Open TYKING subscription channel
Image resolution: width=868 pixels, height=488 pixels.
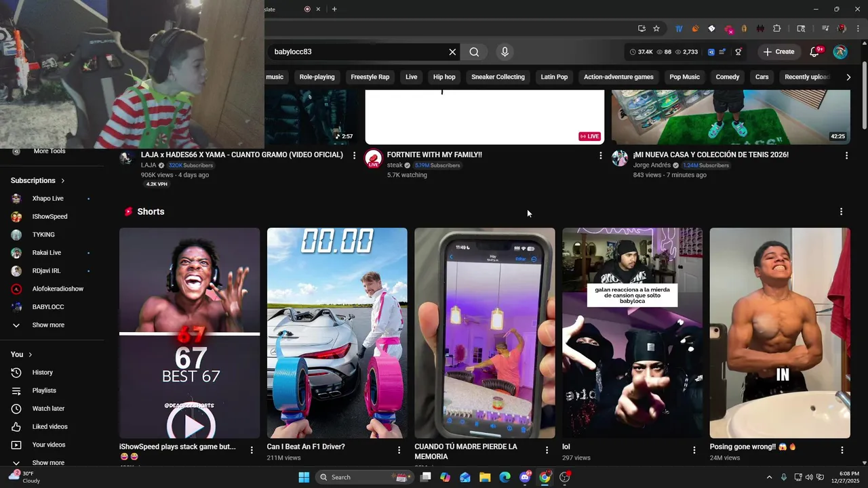(x=43, y=235)
